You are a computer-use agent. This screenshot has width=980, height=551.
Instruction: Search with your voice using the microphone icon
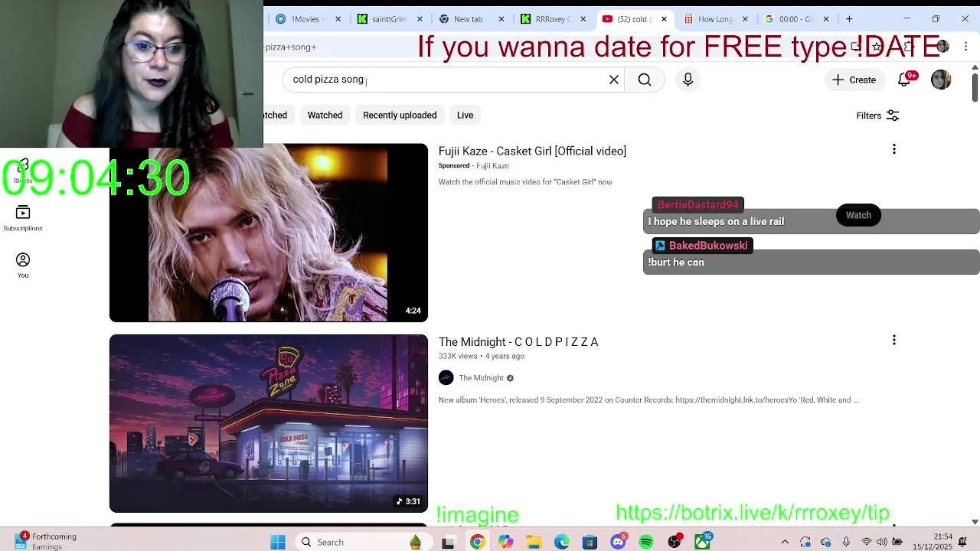click(688, 80)
